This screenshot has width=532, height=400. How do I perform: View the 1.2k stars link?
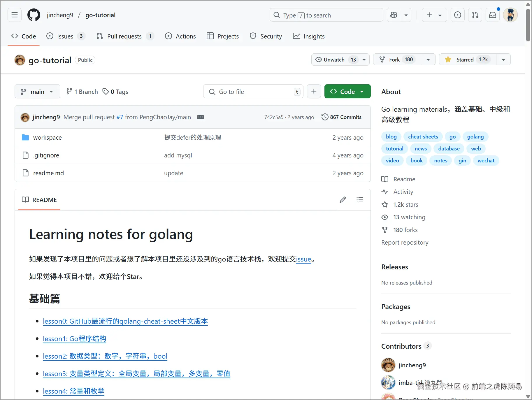tap(400, 204)
